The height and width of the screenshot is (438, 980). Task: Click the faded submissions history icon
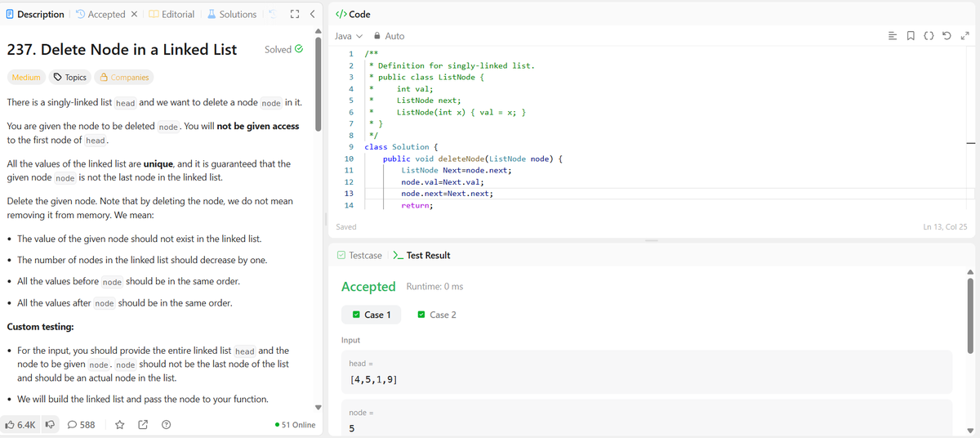click(x=273, y=14)
